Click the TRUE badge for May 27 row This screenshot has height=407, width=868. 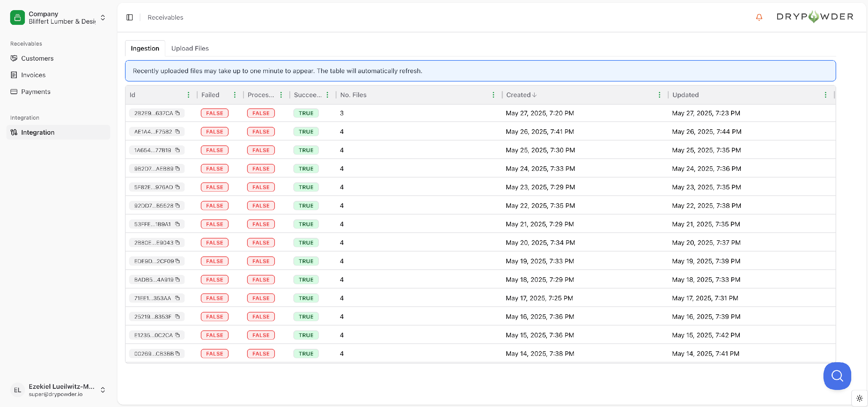pos(306,113)
